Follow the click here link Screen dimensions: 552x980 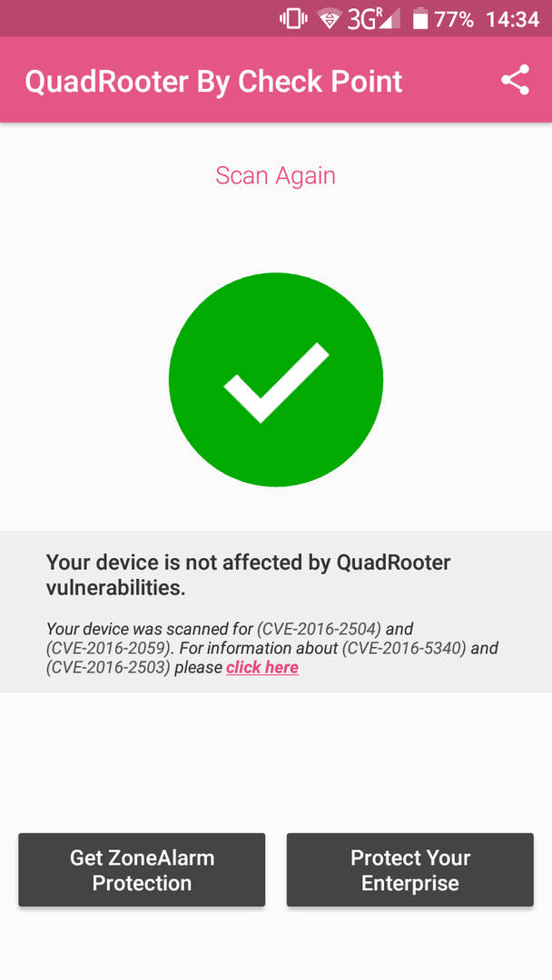tap(262, 668)
